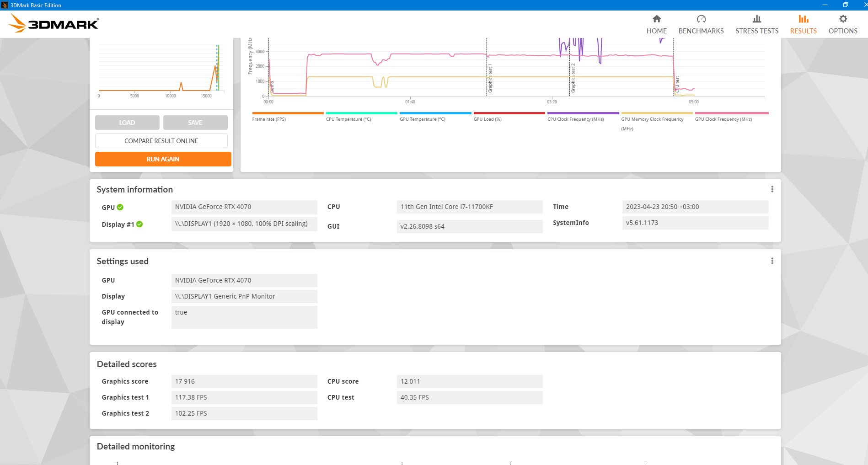
Task: Click the Generic PnP Monitor display field
Action: click(244, 296)
